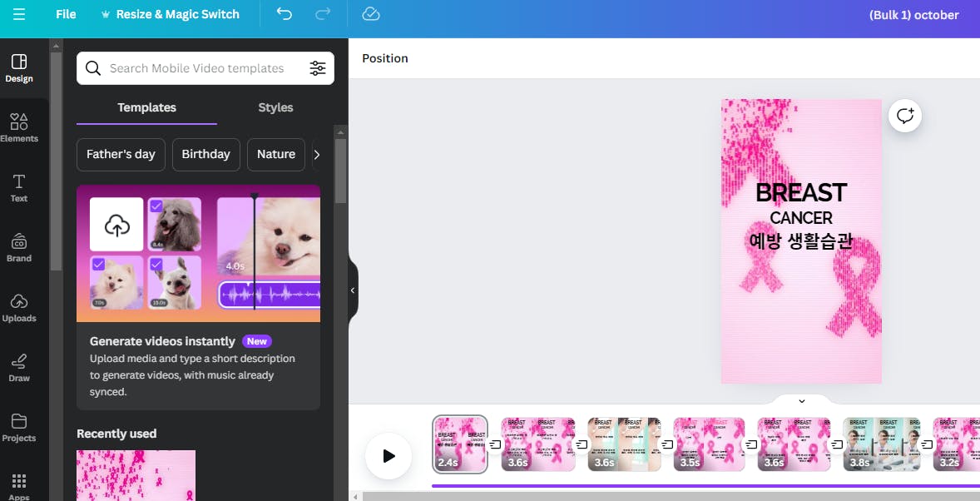Image resolution: width=980 pixels, height=501 pixels.
Task: Click the design title "(Bulk 1) october"
Action: [x=913, y=15]
